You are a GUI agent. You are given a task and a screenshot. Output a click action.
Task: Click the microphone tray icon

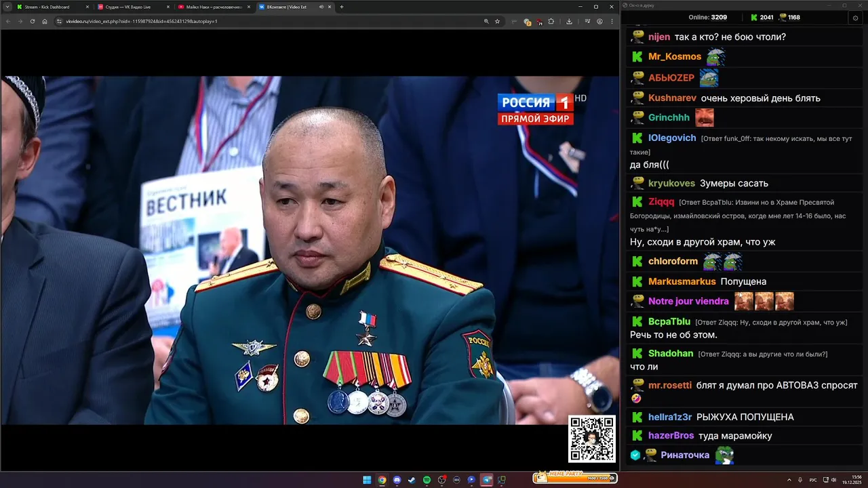pos(801,480)
